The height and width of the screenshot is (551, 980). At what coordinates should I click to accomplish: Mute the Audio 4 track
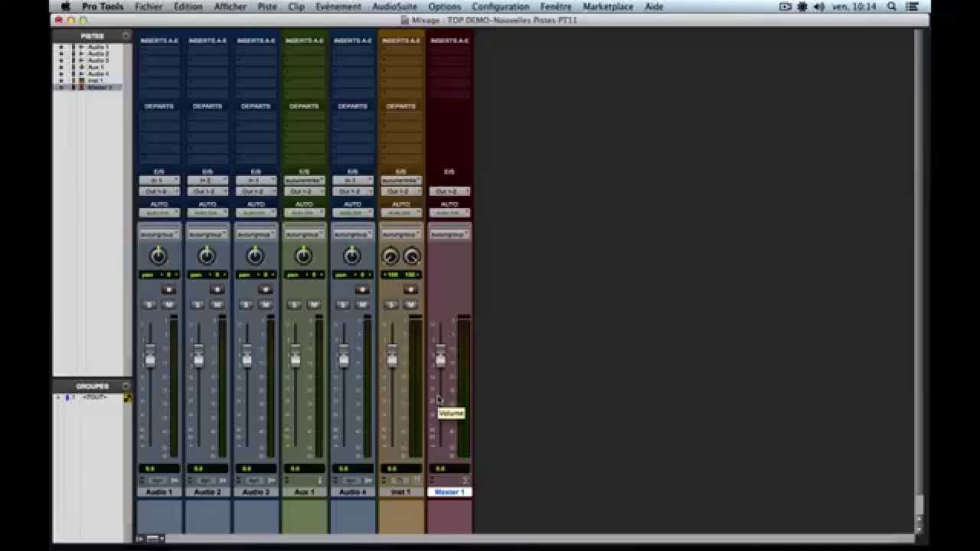(x=361, y=305)
